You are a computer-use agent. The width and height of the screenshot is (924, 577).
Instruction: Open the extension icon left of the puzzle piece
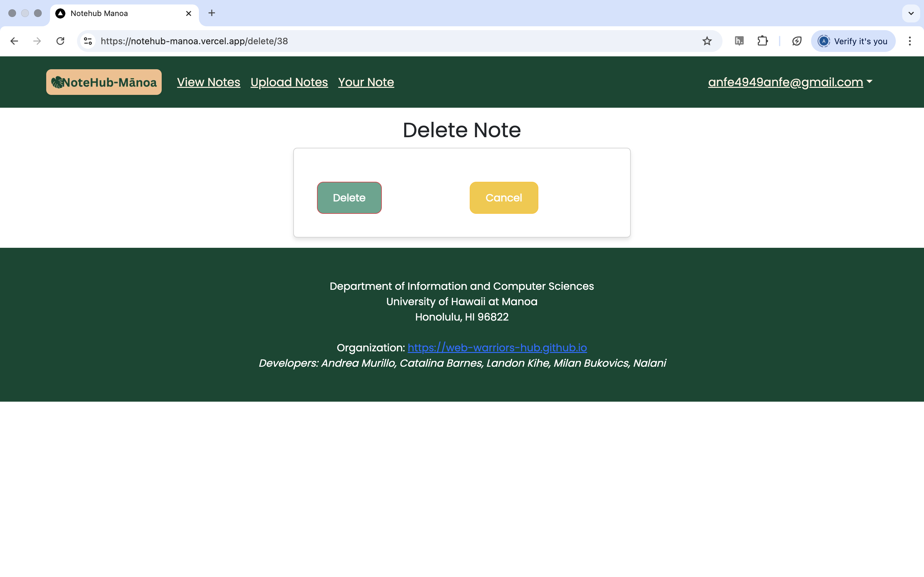click(x=739, y=41)
